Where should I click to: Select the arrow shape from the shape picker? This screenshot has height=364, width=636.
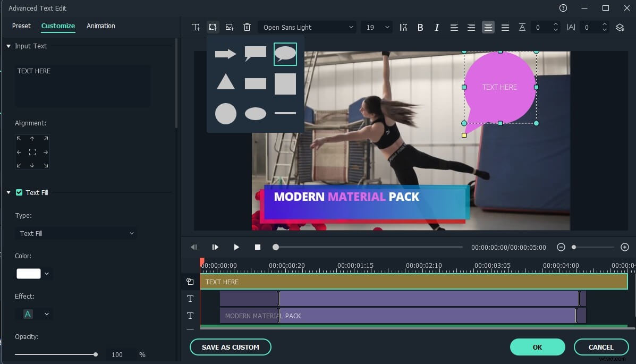click(x=225, y=54)
